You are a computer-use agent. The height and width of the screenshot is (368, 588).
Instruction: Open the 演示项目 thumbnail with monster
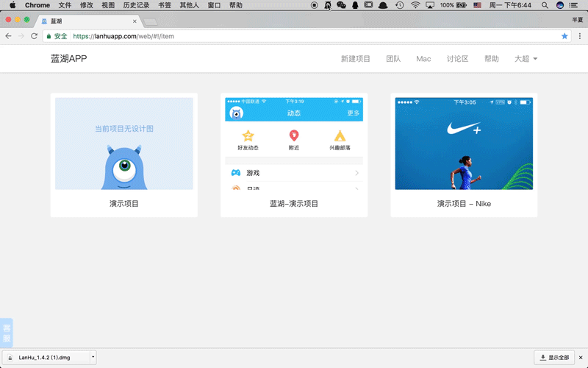[x=124, y=144]
